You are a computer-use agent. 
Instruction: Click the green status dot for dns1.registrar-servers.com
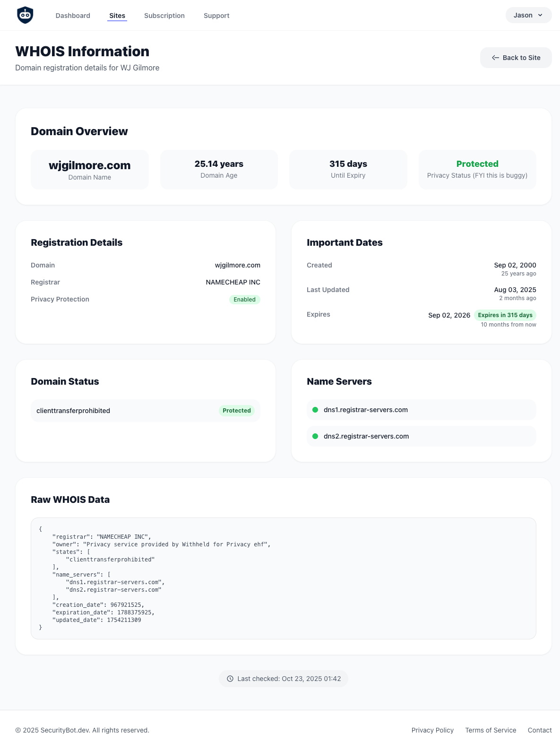click(x=315, y=410)
